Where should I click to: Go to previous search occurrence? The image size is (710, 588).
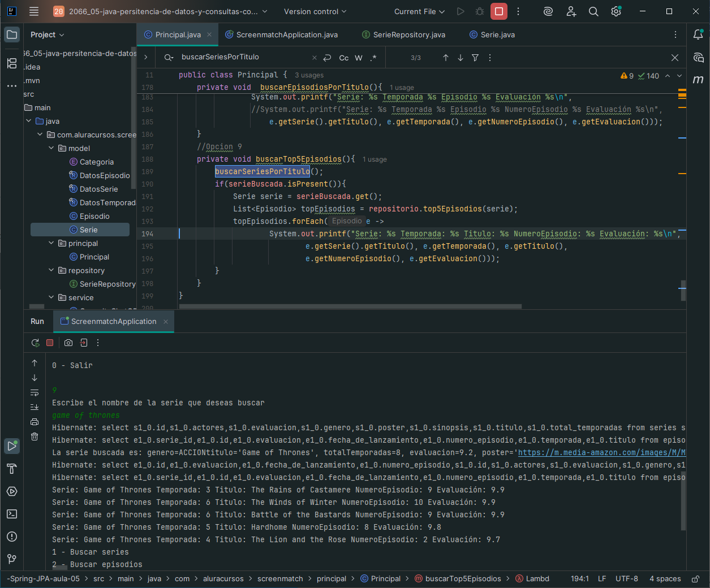click(446, 58)
